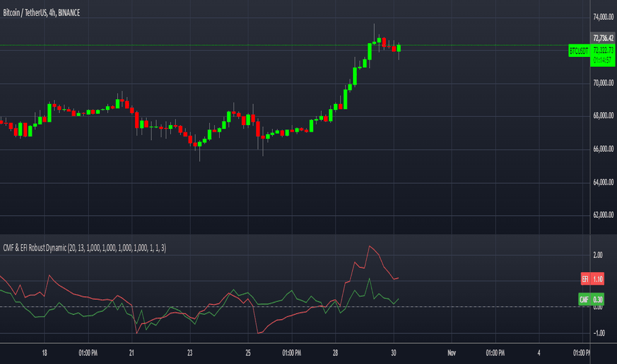617x364 pixels.
Task: Select the green CMF value label
Action: (x=584, y=300)
